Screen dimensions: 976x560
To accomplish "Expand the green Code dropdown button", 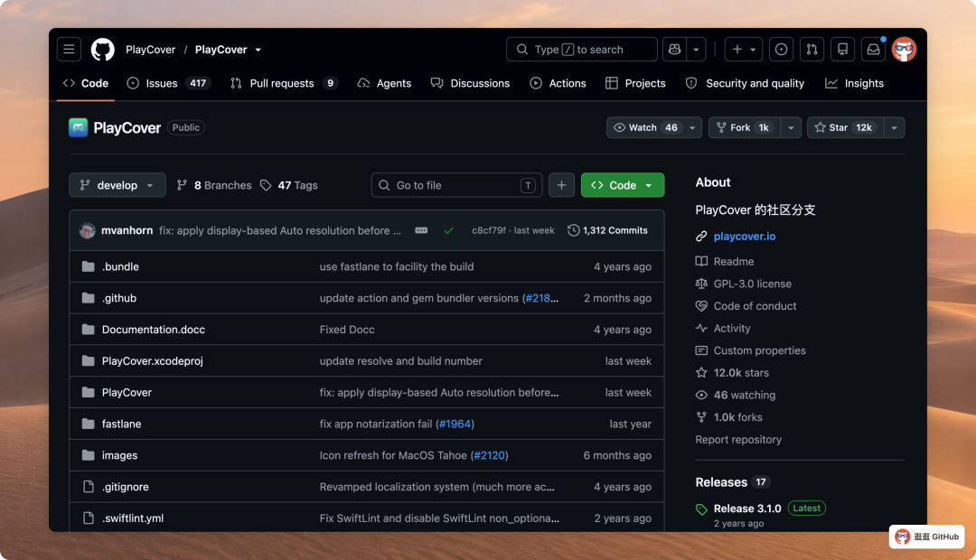I will [x=623, y=185].
